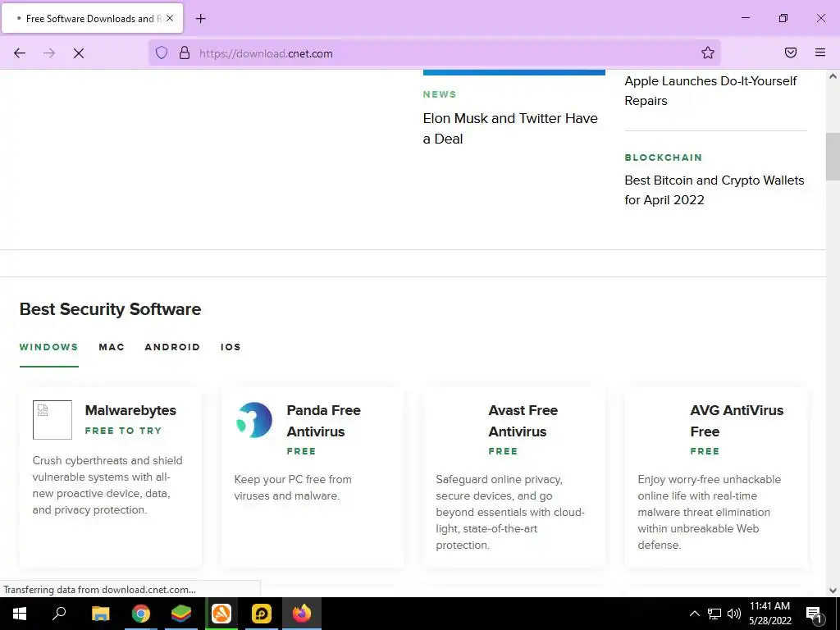Viewport: 840px width, 630px height.
Task: Select the Free Software Downloads tab
Action: tap(92, 18)
